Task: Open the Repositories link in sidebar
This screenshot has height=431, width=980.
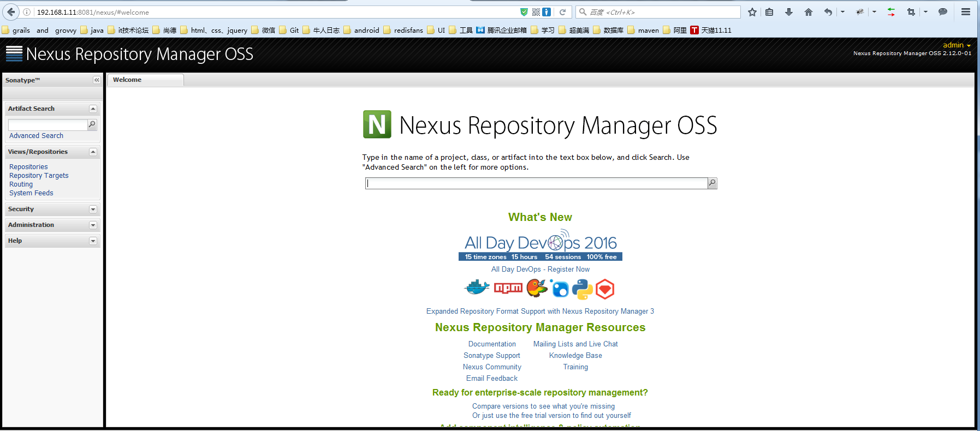Action: pos(28,167)
